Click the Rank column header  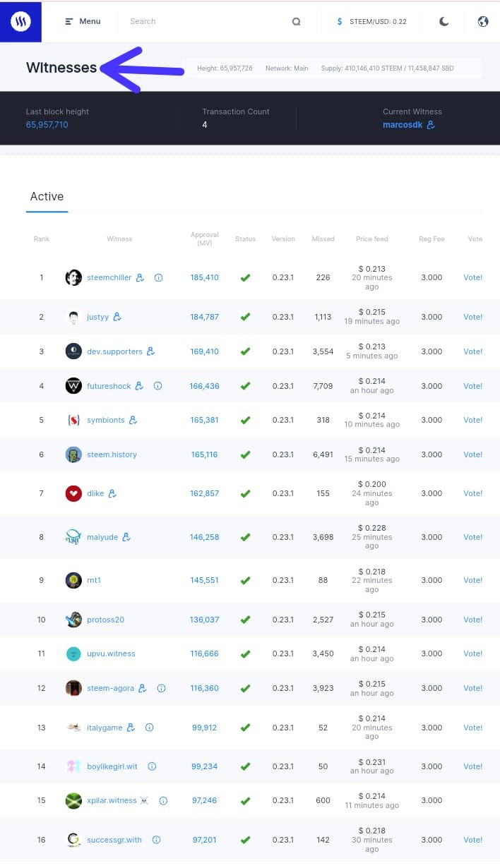42,239
